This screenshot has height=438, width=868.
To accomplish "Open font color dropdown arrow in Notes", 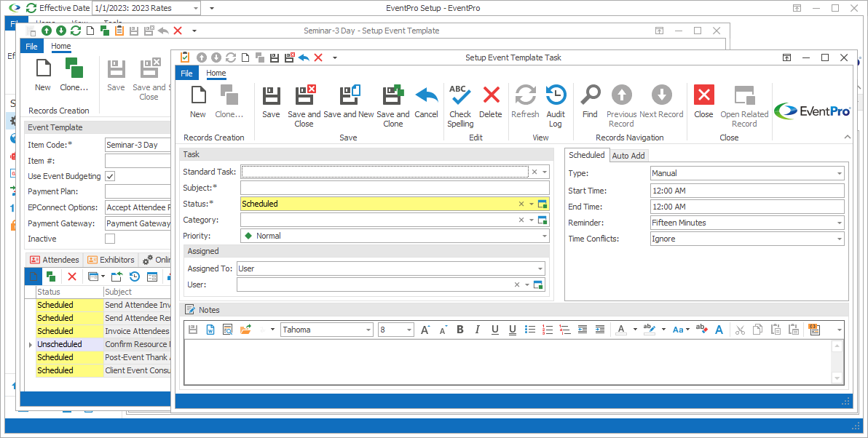I will [635, 330].
